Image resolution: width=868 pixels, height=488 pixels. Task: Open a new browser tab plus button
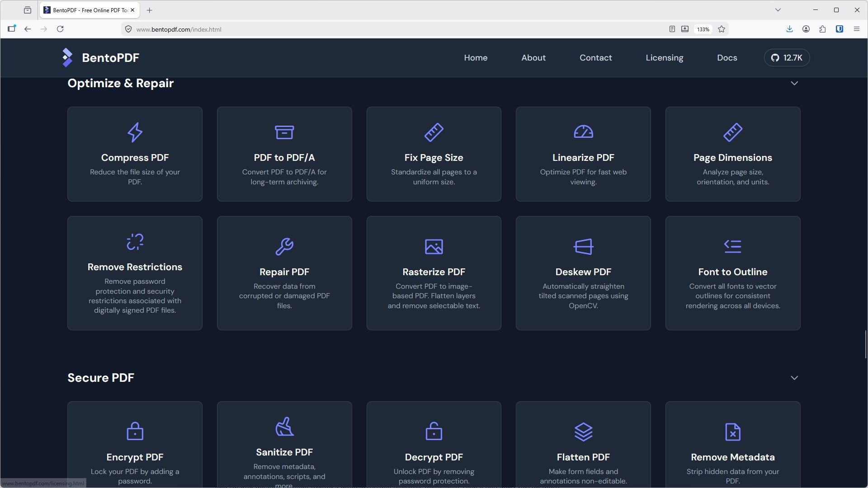[150, 10]
